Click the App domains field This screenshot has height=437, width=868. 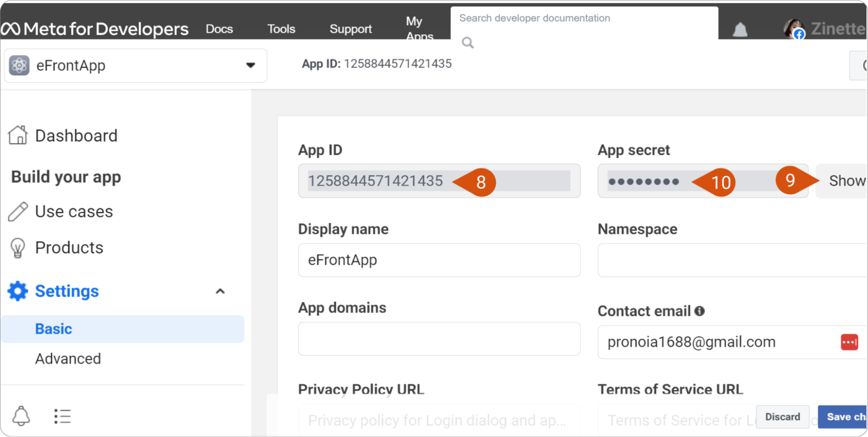point(439,339)
